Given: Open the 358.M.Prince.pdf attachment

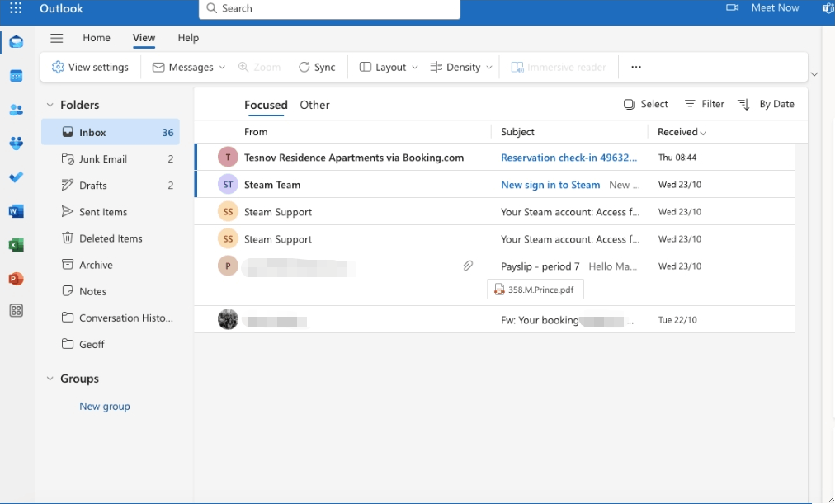Looking at the screenshot, I should click(x=535, y=290).
